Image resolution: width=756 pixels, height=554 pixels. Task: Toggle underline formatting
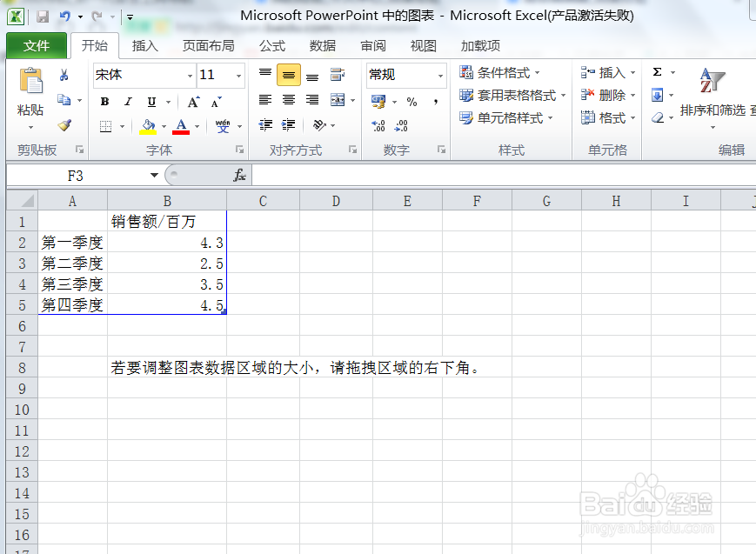(x=151, y=102)
